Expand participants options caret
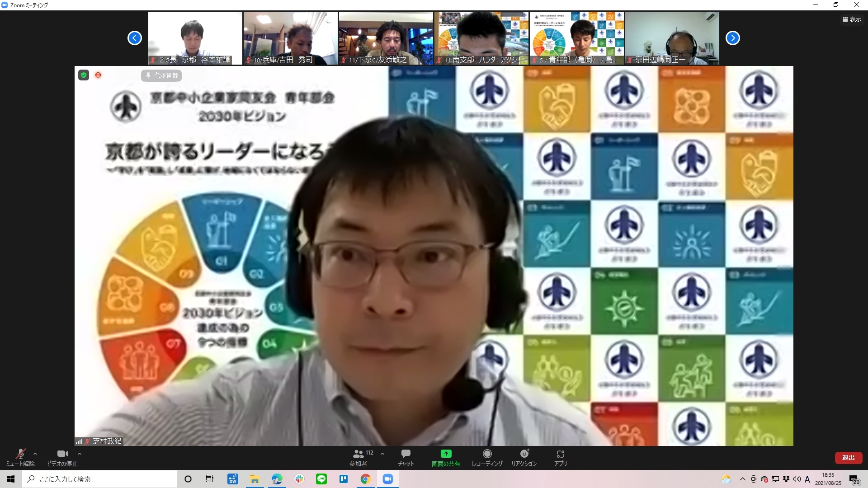 [x=382, y=454]
